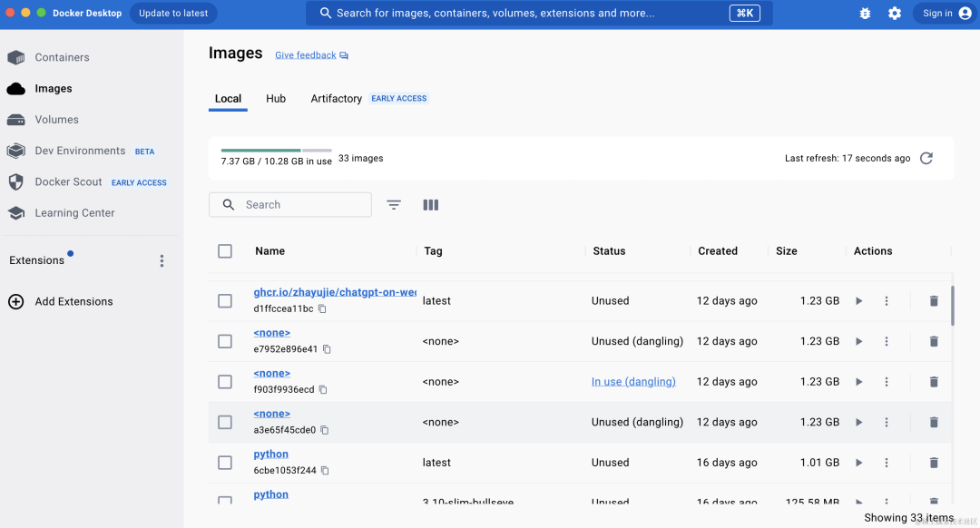Focus the global search bar
Screen dimensions: 980x528
tap(539, 13)
